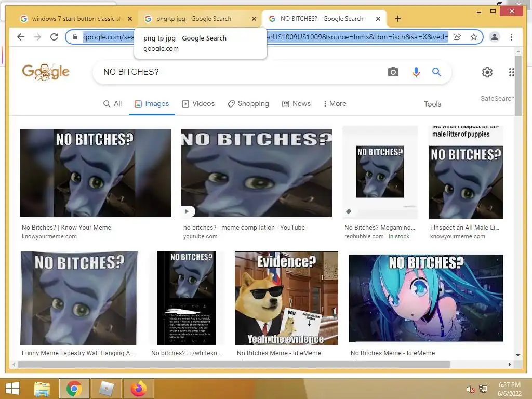
Task: Open the SafeSearch setting
Action: pos(497,98)
